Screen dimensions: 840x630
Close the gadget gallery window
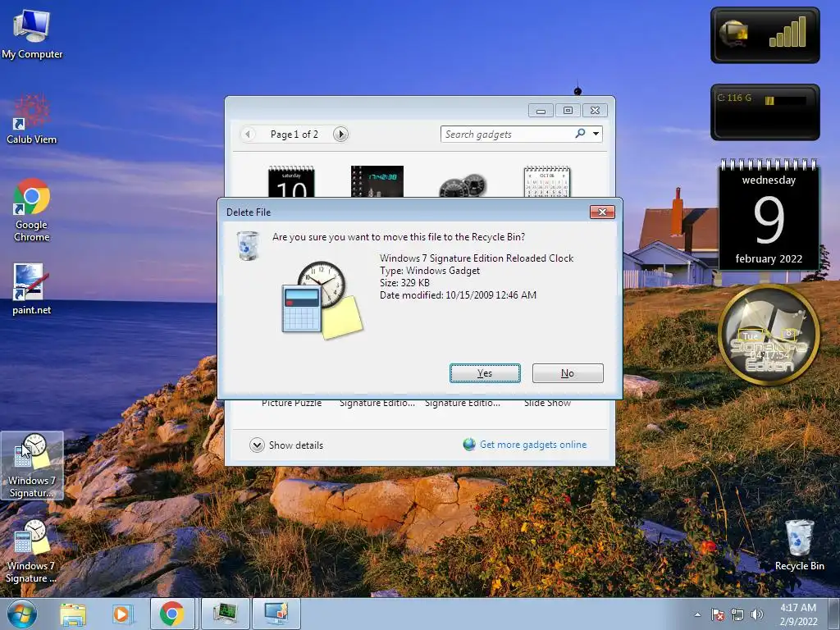[x=595, y=111]
